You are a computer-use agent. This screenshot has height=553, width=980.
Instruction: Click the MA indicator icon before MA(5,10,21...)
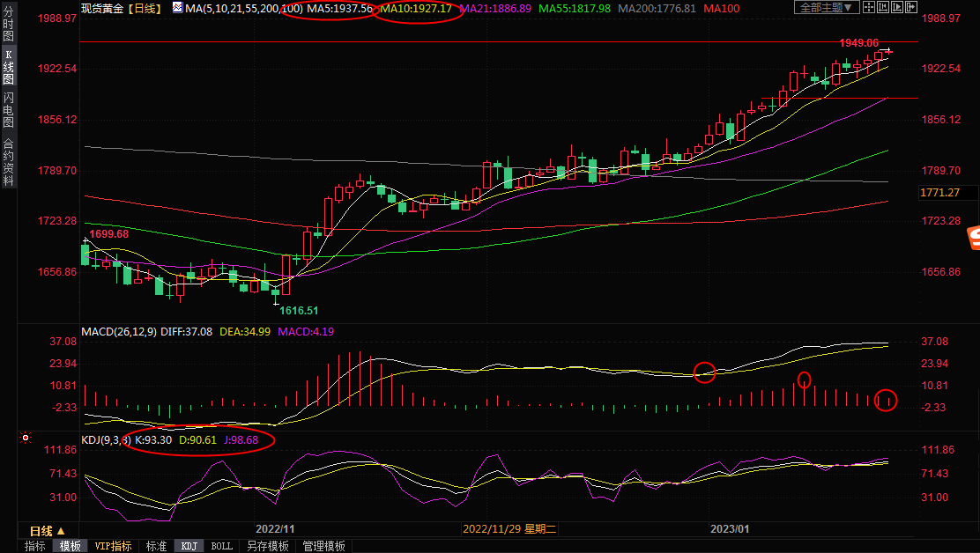177,8
